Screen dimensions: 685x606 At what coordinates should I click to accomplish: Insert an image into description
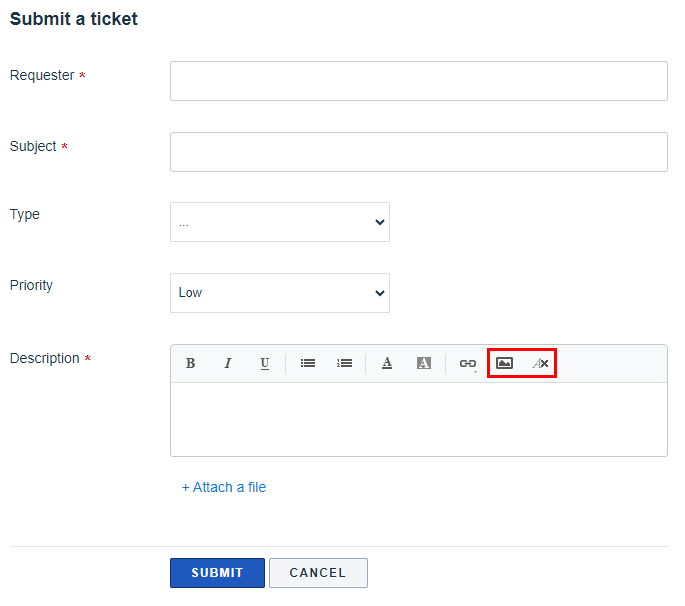point(504,363)
